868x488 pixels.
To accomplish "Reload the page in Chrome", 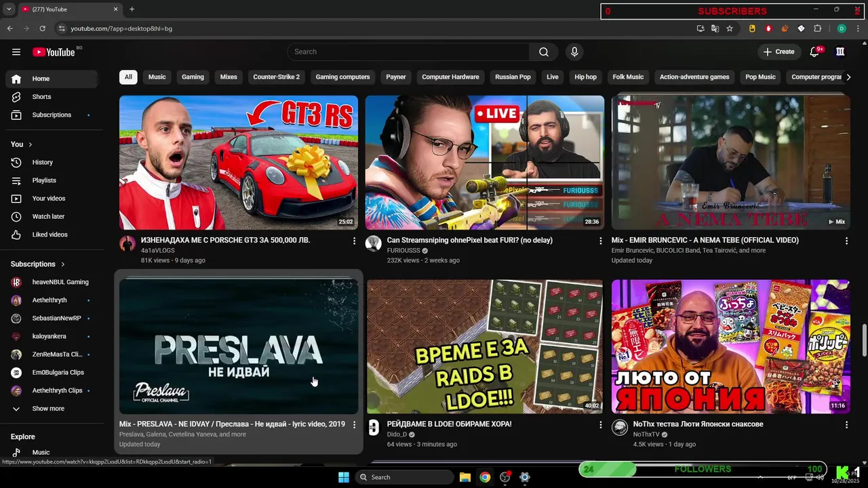I will (x=42, y=28).
